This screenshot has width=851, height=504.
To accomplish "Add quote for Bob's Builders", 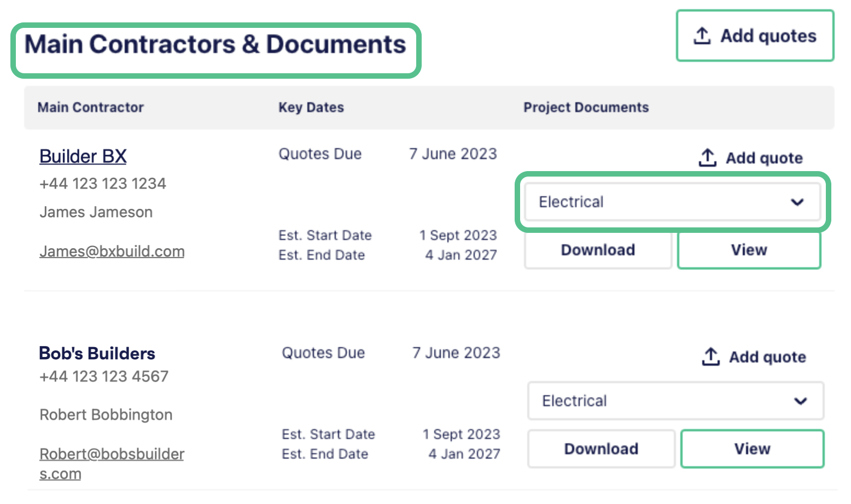I will 754,357.
